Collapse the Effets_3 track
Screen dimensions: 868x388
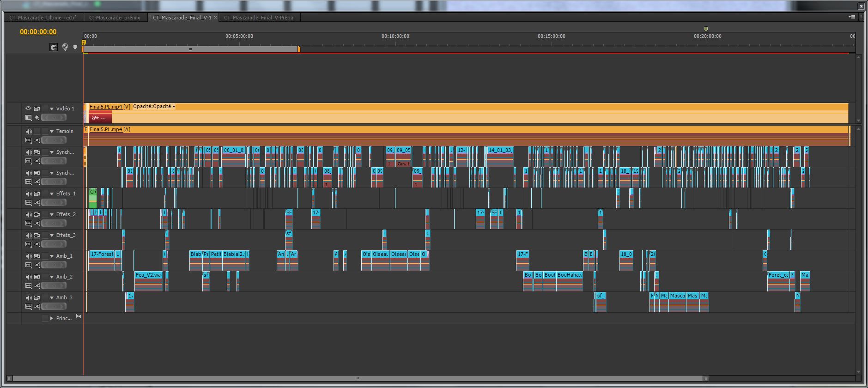click(52, 236)
